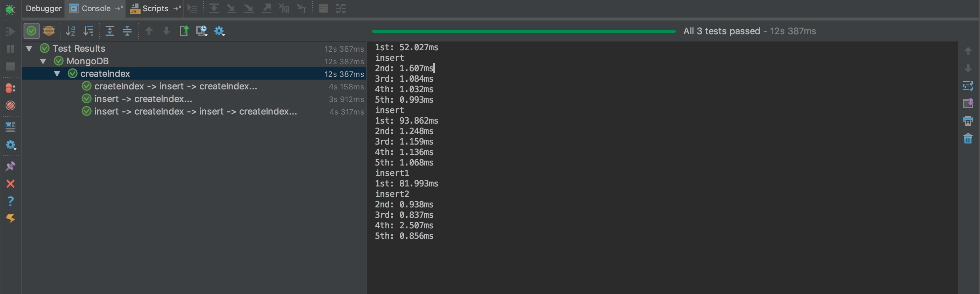The image size is (980, 294).
Task: Click the Previous Failed Test arrow
Action: tap(149, 31)
